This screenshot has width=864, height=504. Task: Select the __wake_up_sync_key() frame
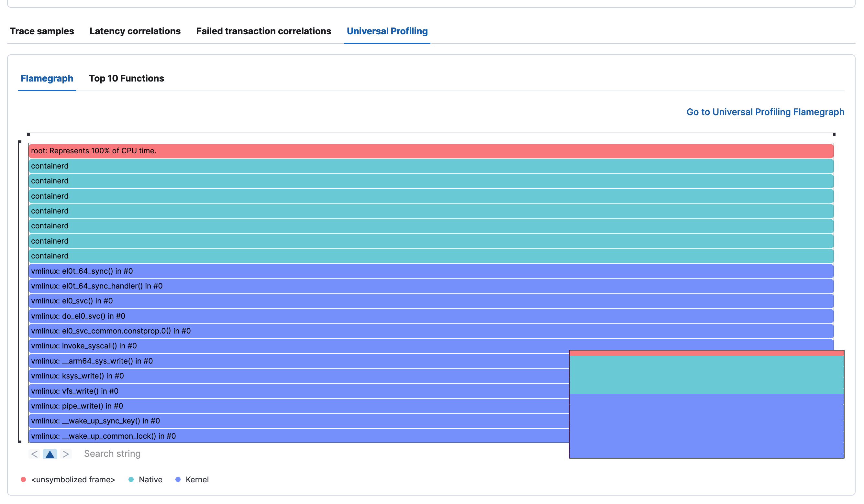(x=299, y=421)
